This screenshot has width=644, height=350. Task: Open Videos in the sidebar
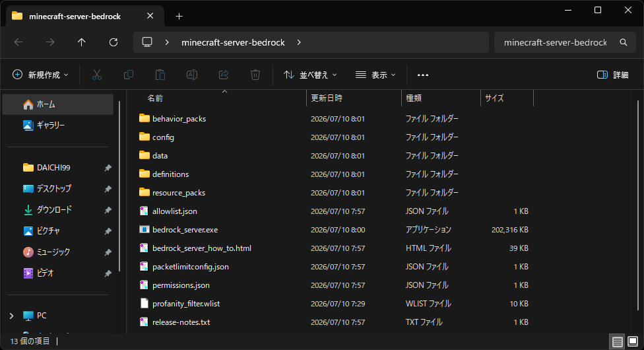[x=58, y=273]
